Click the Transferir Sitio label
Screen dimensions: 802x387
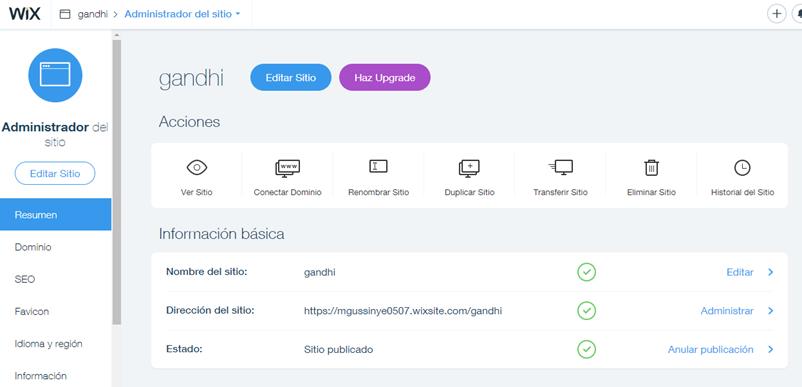pyautogui.click(x=561, y=193)
